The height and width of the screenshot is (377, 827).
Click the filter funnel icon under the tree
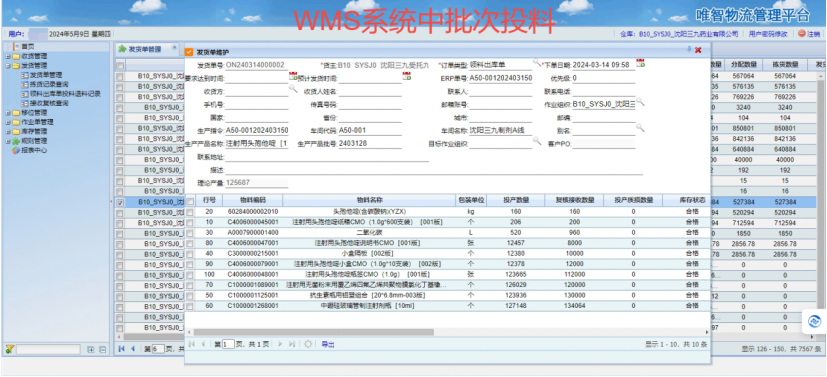coord(9,350)
